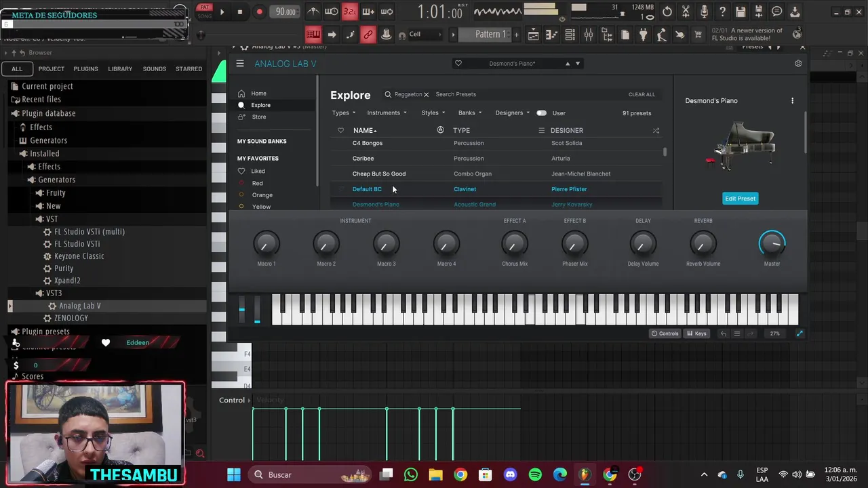Screen dimensions: 868x488
Task: Go to next preset down arrow
Action: (x=578, y=64)
